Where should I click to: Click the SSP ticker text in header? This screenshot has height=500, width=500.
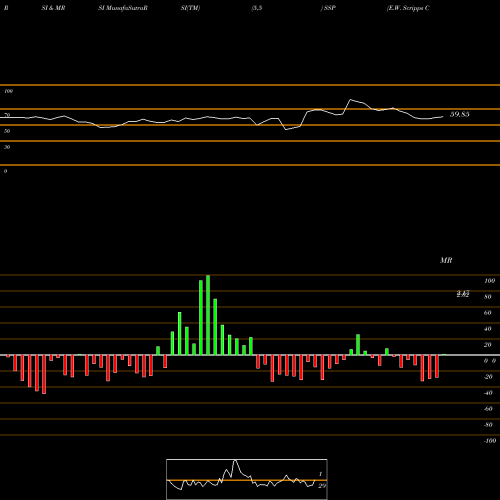click(x=330, y=8)
